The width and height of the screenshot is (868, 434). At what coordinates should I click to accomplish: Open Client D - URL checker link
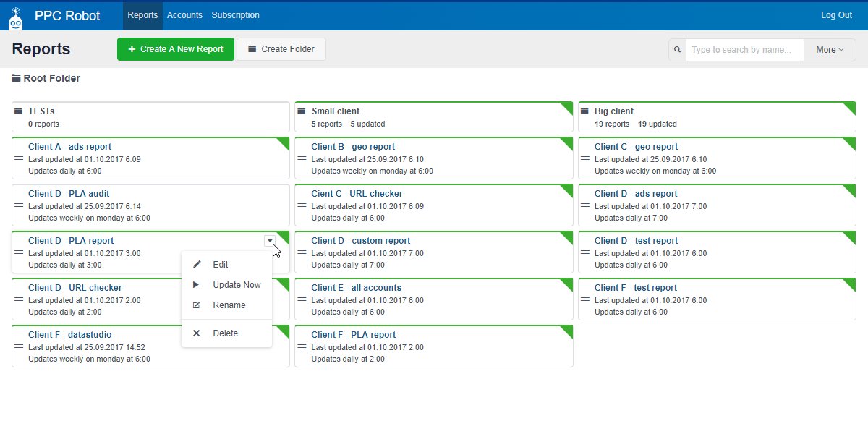[75, 288]
